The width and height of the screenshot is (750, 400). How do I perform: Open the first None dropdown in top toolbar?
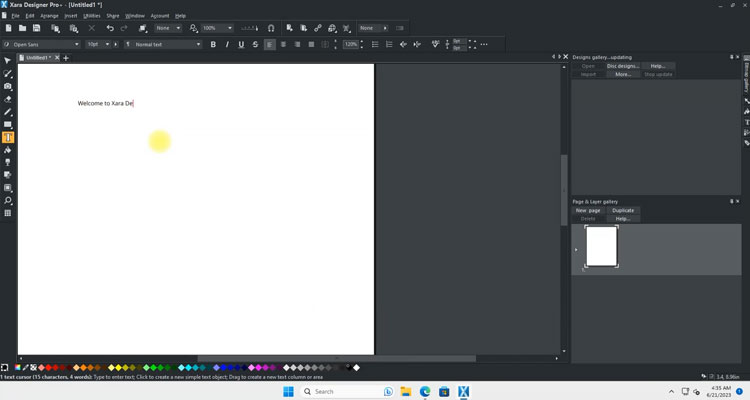tap(178, 28)
